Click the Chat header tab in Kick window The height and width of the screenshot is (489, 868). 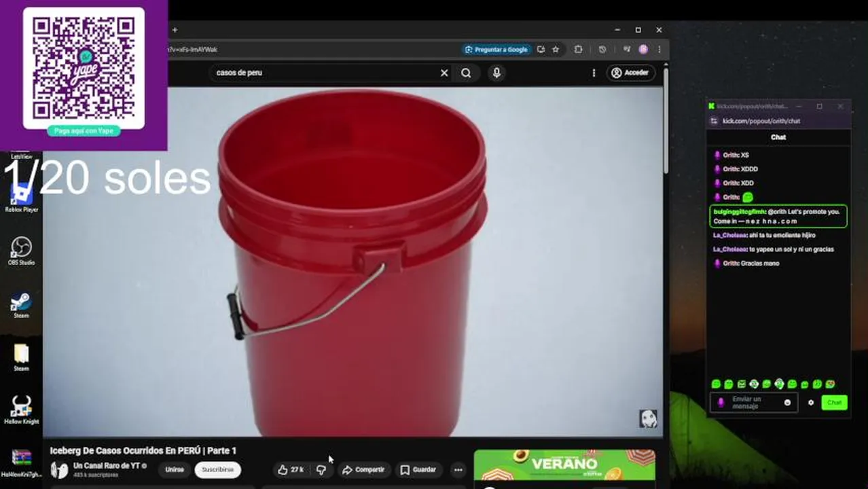click(x=778, y=137)
